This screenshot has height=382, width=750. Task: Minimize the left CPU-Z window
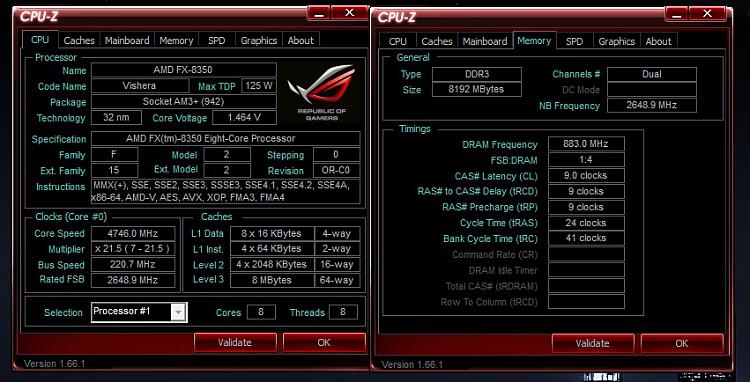[x=319, y=13]
